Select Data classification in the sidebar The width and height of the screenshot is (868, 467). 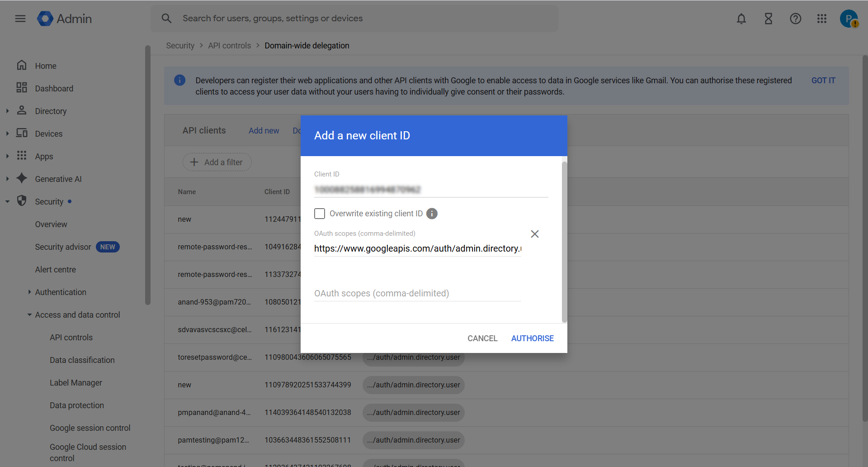point(82,360)
